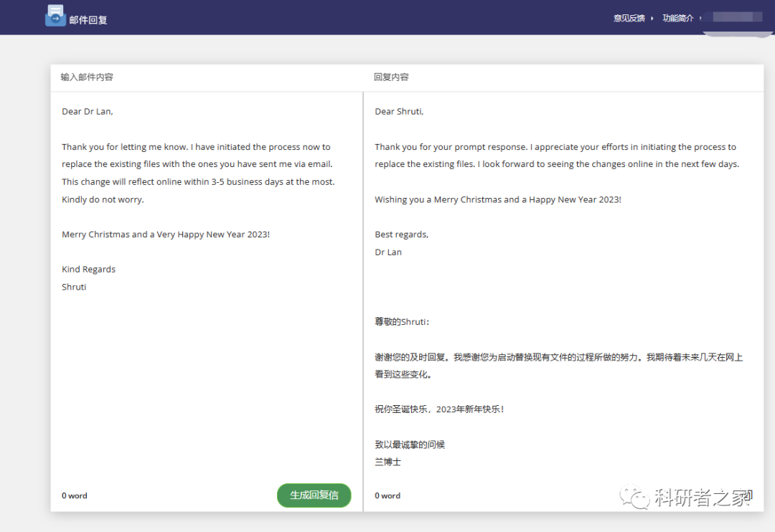Expand the arrow next to 意见反馈
The height and width of the screenshot is (532, 775).
(652, 19)
